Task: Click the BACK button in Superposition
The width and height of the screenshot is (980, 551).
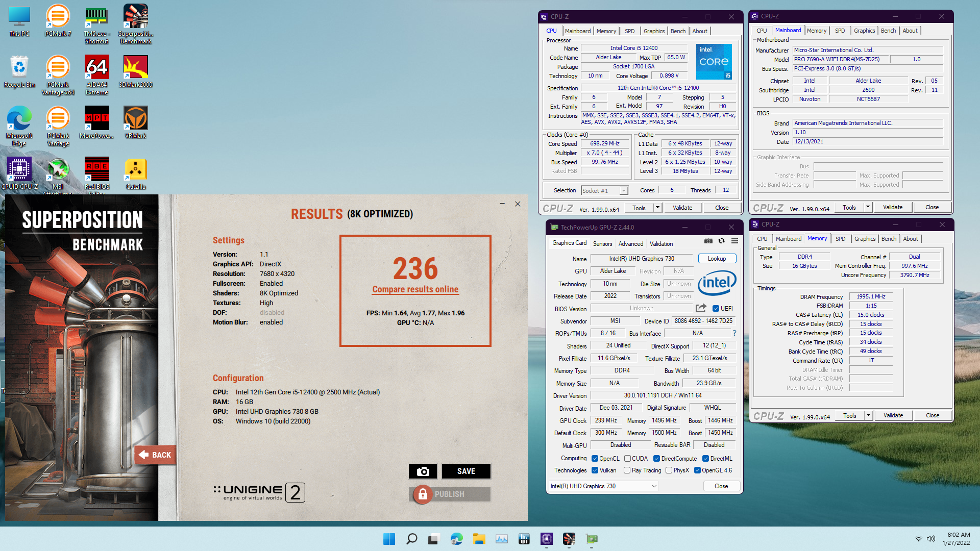Action: pos(155,455)
